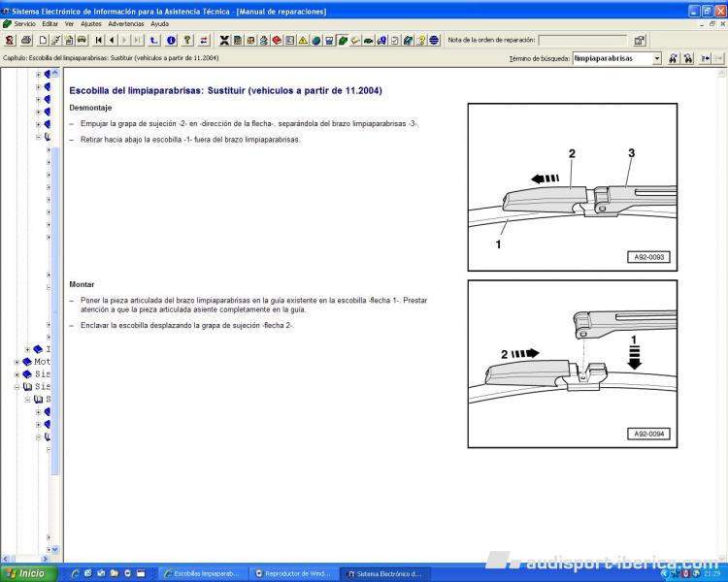Image resolution: width=728 pixels, height=582 pixels.
Task: Expand the 'Mot' tree node
Action: [17, 362]
